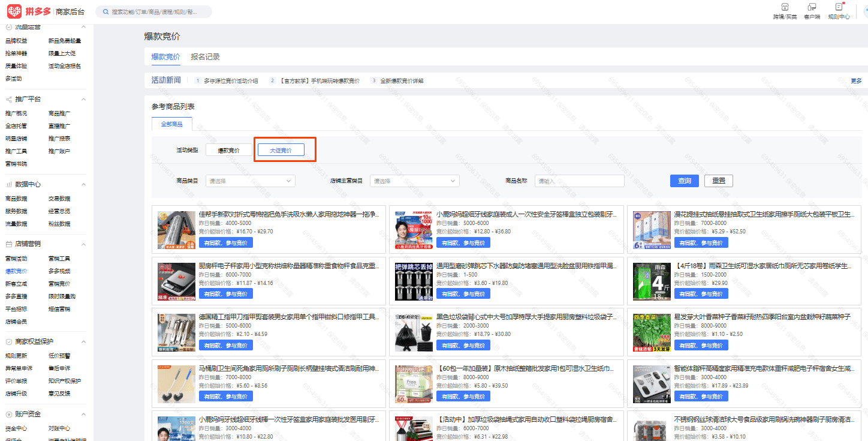Select the 全部商品 tab
The image size is (868, 441).
(x=171, y=124)
